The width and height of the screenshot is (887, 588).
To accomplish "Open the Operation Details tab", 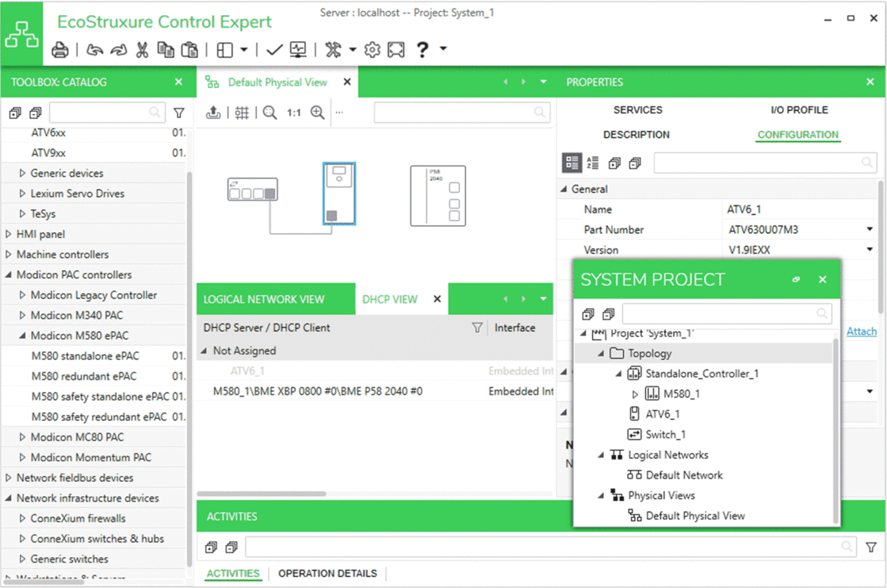I will (327, 573).
